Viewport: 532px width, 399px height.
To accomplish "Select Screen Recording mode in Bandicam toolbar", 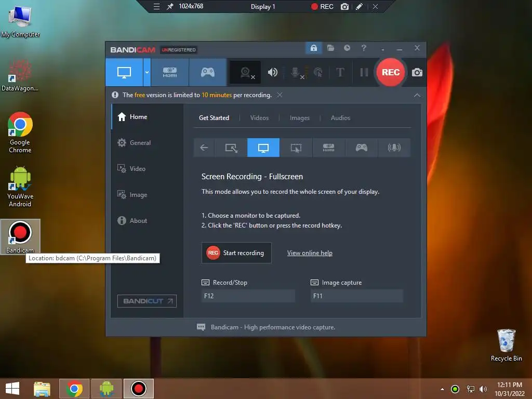I will point(124,72).
